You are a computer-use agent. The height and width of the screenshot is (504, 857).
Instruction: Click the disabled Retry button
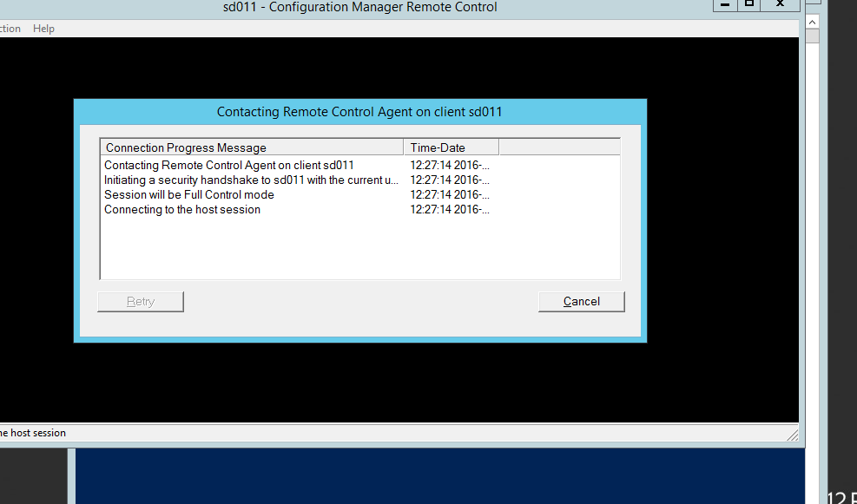point(140,301)
